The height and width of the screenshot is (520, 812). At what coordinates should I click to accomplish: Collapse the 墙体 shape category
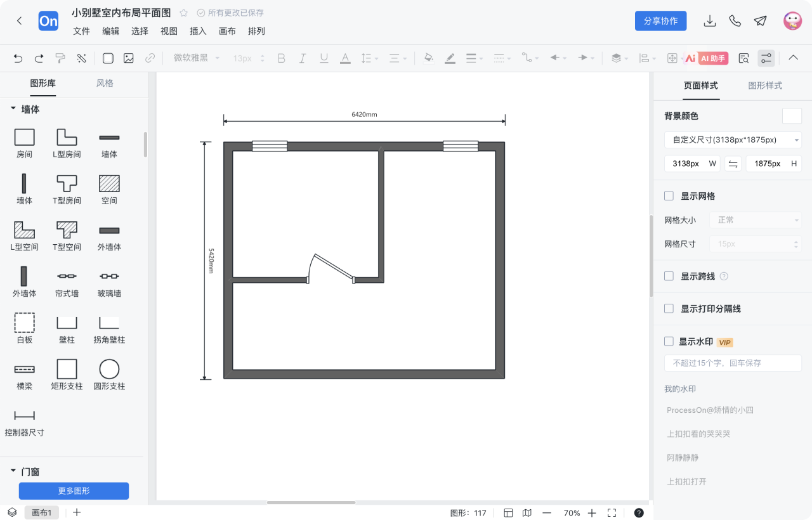(13, 109)
